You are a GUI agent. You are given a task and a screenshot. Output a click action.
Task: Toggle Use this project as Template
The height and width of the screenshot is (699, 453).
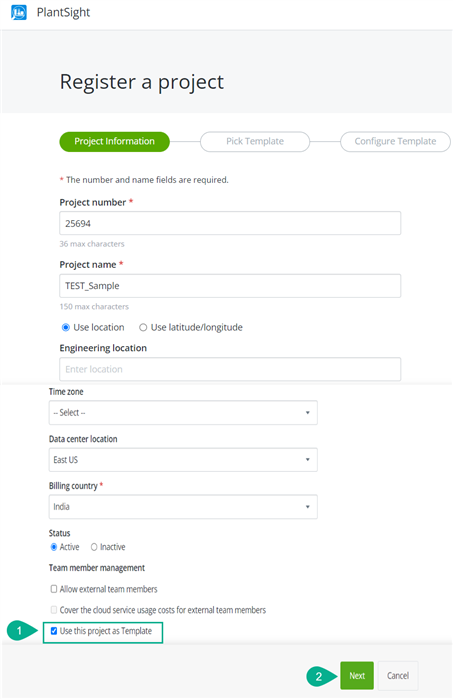54,631
